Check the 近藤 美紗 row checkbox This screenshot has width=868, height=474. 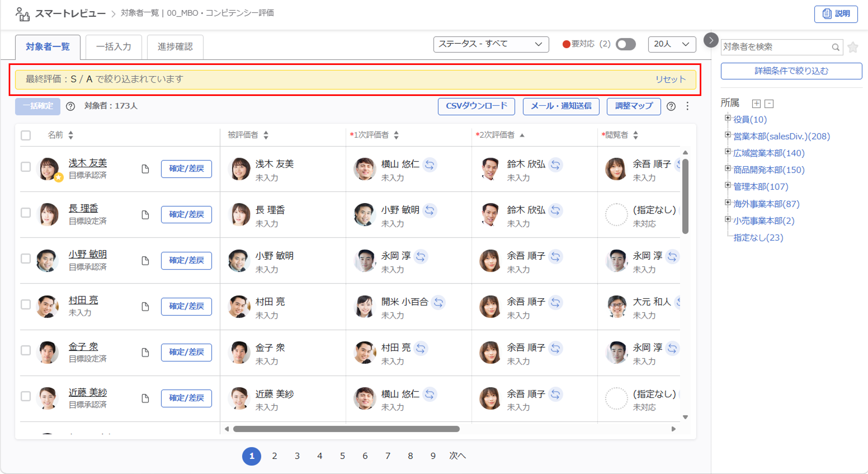tap(26, 396)
